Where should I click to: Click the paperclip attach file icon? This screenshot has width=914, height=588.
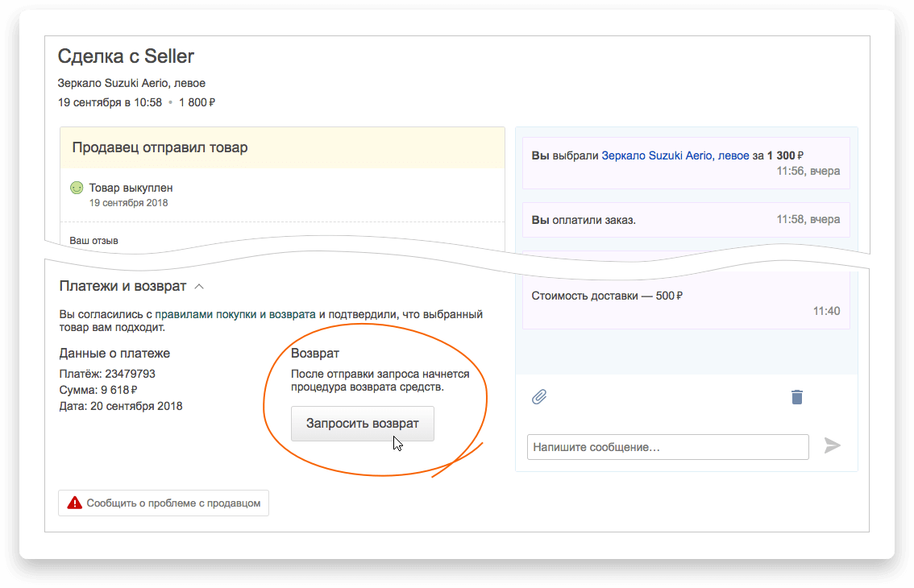coord(539,396)
